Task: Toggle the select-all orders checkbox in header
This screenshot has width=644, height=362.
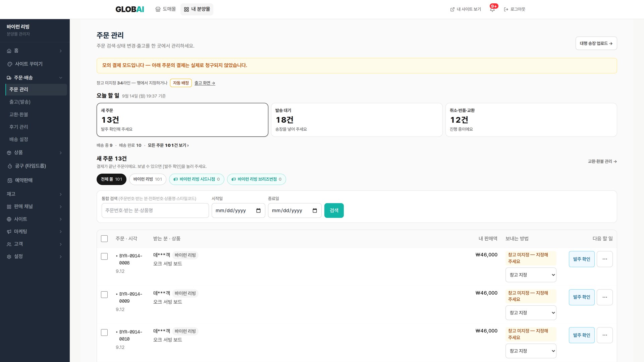Action: [104, 239]
